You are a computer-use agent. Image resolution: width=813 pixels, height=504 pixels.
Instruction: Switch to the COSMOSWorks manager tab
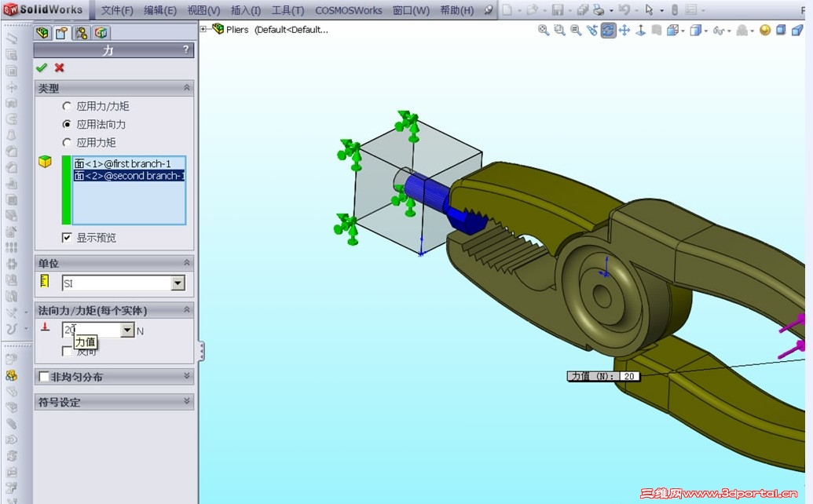[101, 33]
